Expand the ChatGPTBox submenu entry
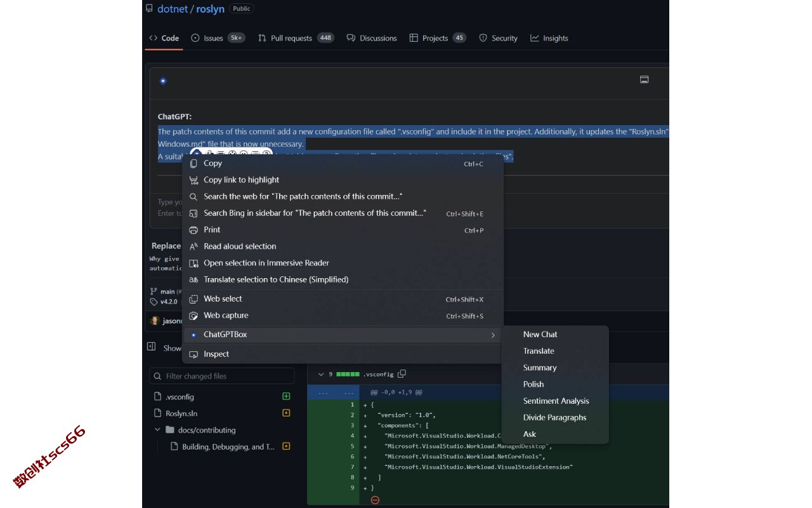This screenshot has height=508, width=812. (x=343, y=334)
